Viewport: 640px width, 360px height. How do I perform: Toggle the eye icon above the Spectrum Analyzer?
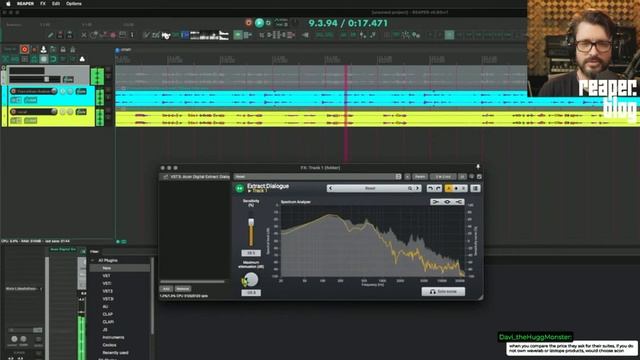pos(447,202)
